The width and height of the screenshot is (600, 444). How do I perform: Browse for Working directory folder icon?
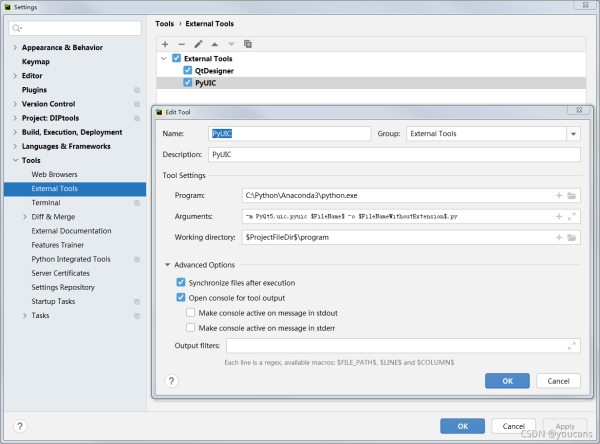572,237
